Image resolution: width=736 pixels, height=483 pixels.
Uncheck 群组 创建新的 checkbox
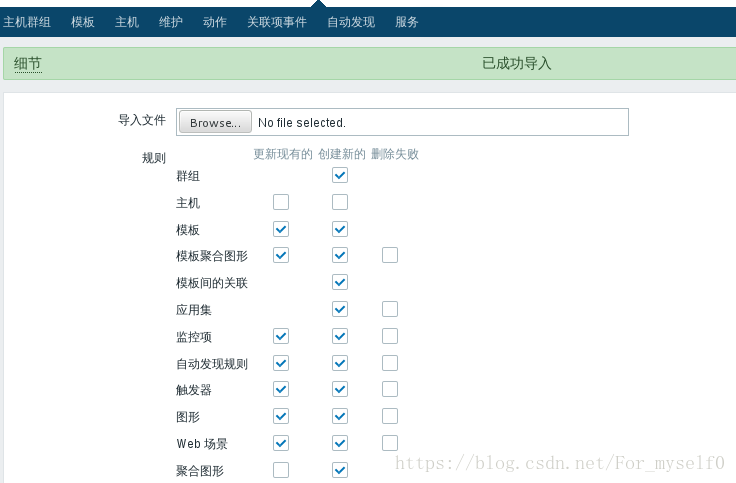[x=340, y=176]
